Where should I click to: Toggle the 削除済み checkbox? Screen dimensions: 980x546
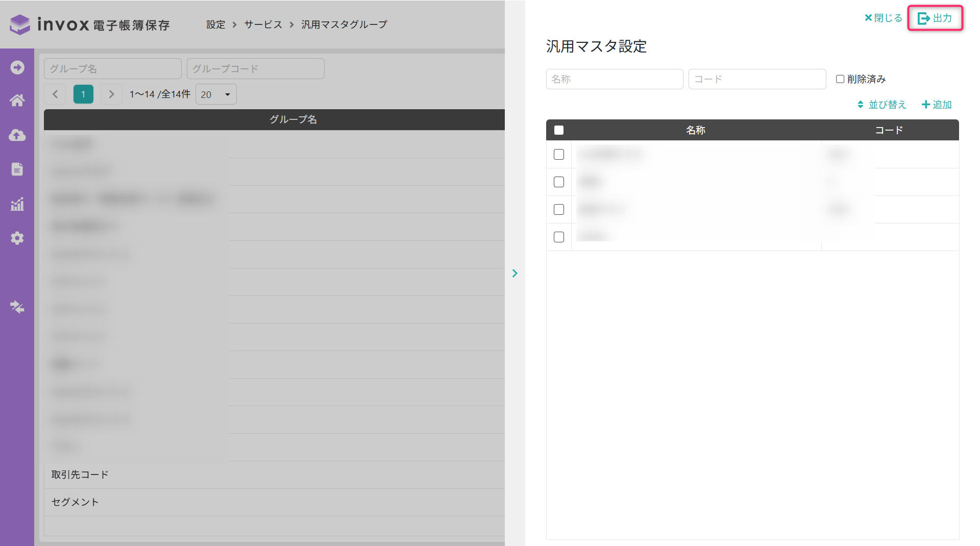click(840, 79)
